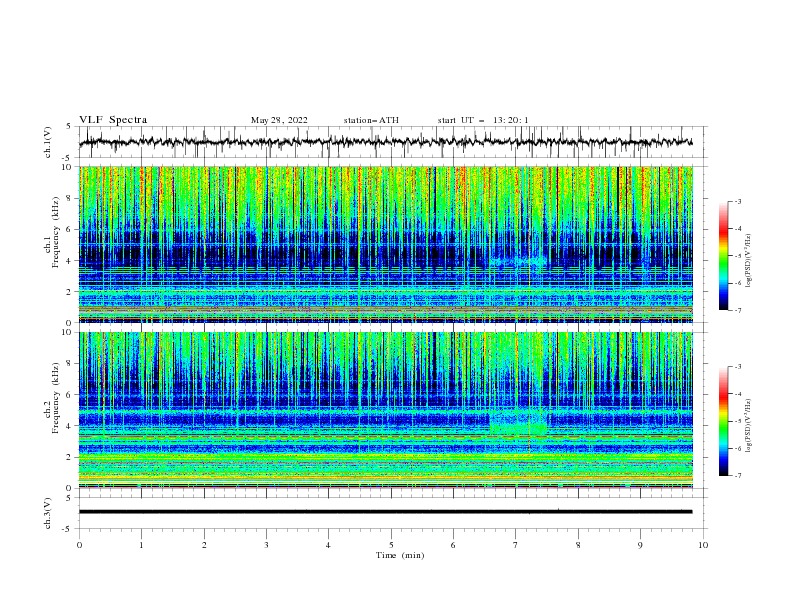Click the time axis tick label "7"
The image size is (792, 612).
516,545
